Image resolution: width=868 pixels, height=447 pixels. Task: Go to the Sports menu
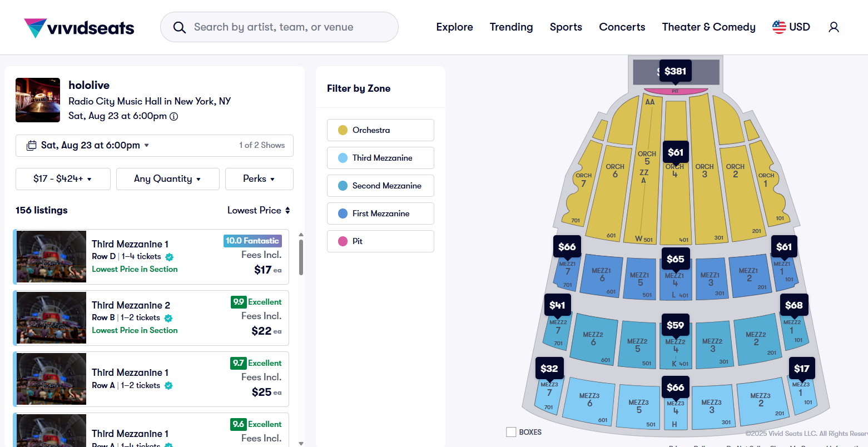pyautogui.click(x=566, y=27)
